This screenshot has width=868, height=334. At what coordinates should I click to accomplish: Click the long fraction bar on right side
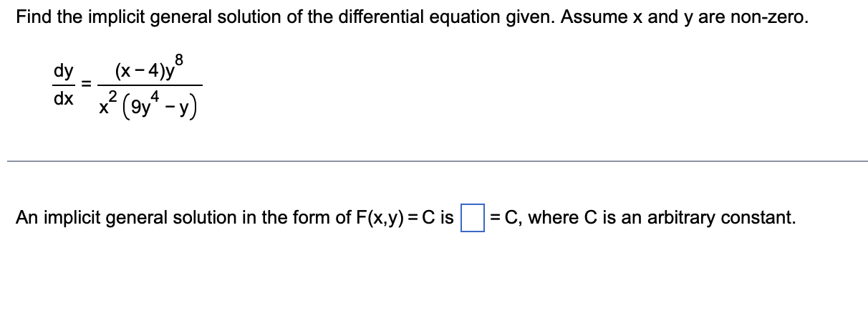150,86
